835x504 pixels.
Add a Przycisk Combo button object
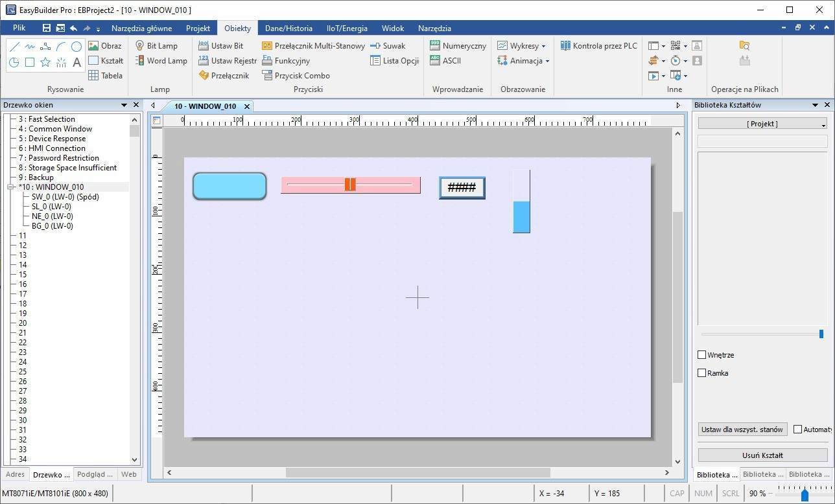pyautogui.click(x=296, y=76)
